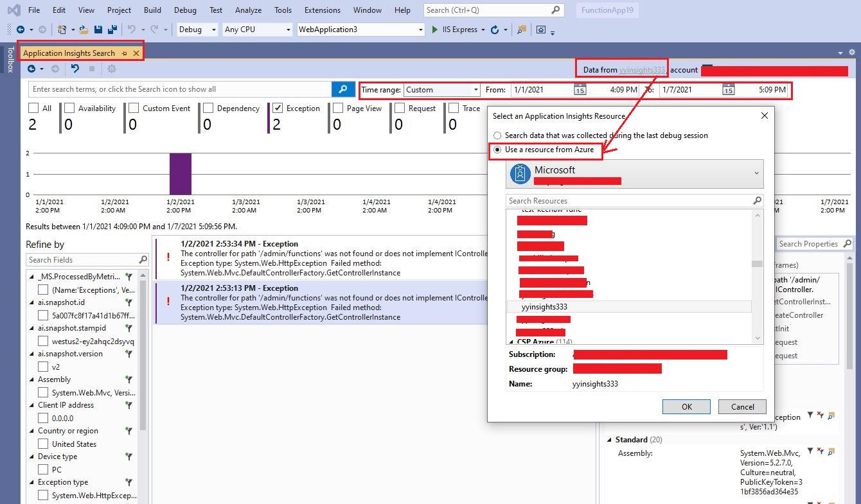Toggle the All event type checkbox
861x504 pixels.
[x=33, y=109]
